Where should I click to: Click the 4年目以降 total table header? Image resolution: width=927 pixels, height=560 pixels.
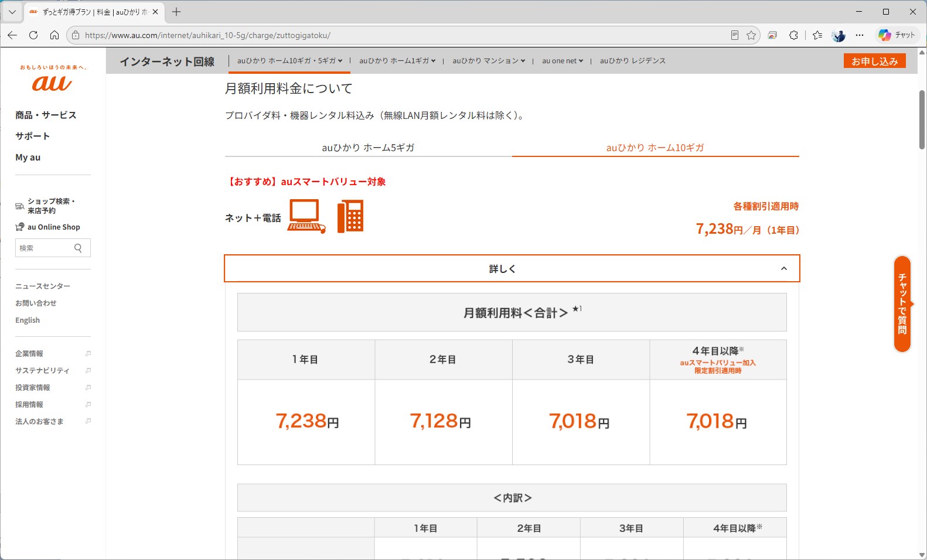(718, 360)
